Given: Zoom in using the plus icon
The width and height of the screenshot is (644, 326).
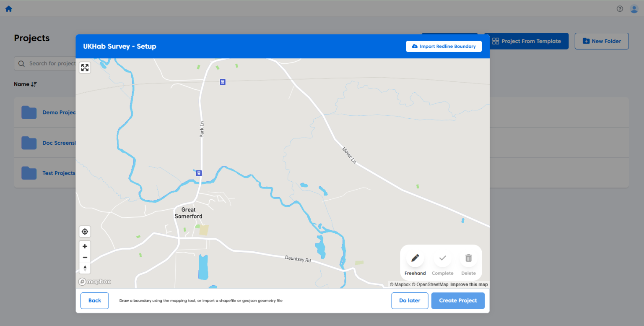Looking at the screenshot, I should (85, 246).
